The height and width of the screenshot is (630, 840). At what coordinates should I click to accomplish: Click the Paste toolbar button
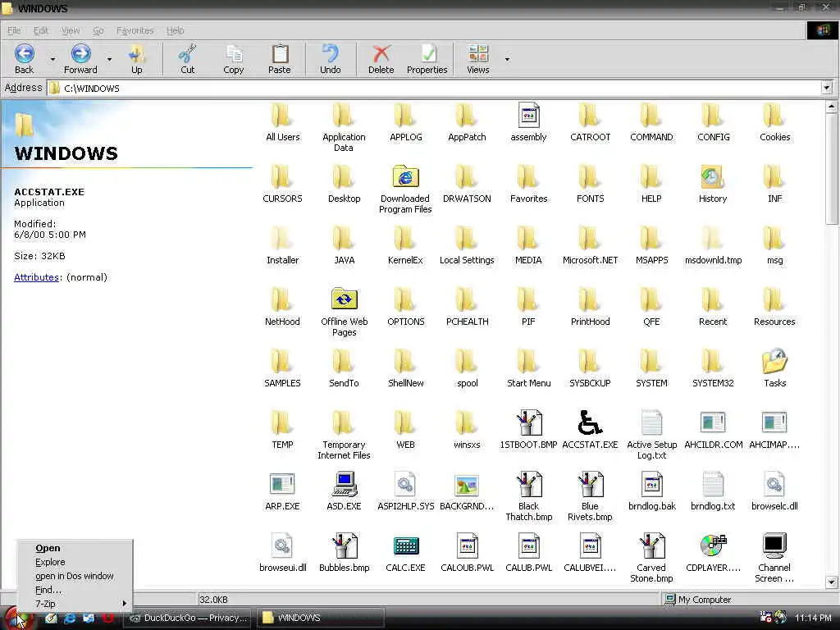tap(279, 59)
